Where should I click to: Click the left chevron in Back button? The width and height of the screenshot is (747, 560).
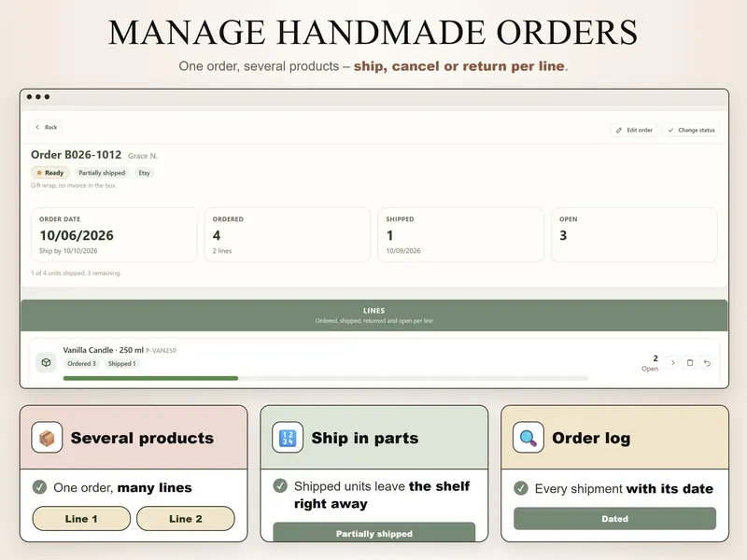pyautogui.click(x=37, y=127)
